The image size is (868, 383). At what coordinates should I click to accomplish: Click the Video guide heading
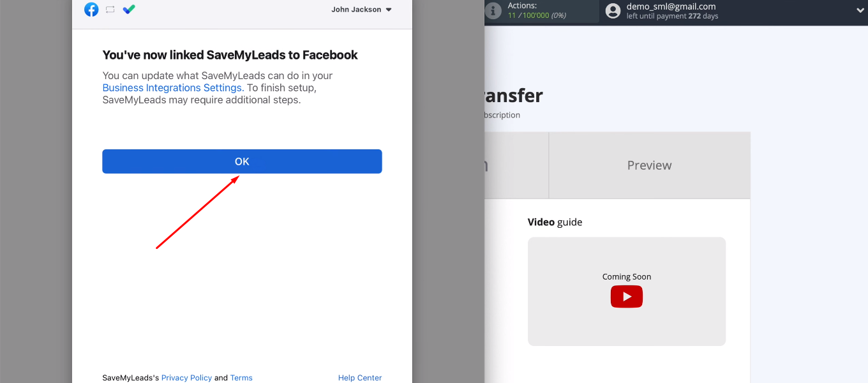(x=555, y=222)
